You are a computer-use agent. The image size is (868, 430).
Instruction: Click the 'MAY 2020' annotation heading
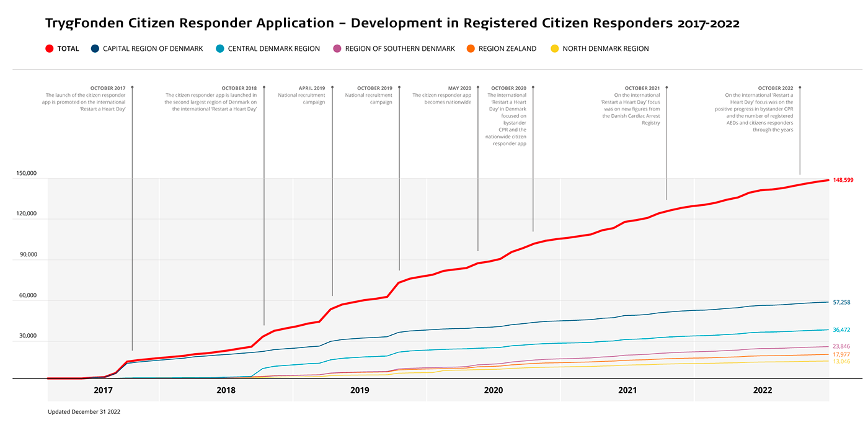point(459,88)
